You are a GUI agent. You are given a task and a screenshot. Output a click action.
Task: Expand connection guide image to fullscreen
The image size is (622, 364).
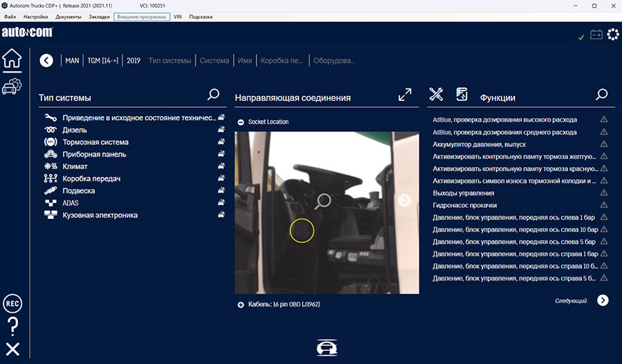[405, 95]
